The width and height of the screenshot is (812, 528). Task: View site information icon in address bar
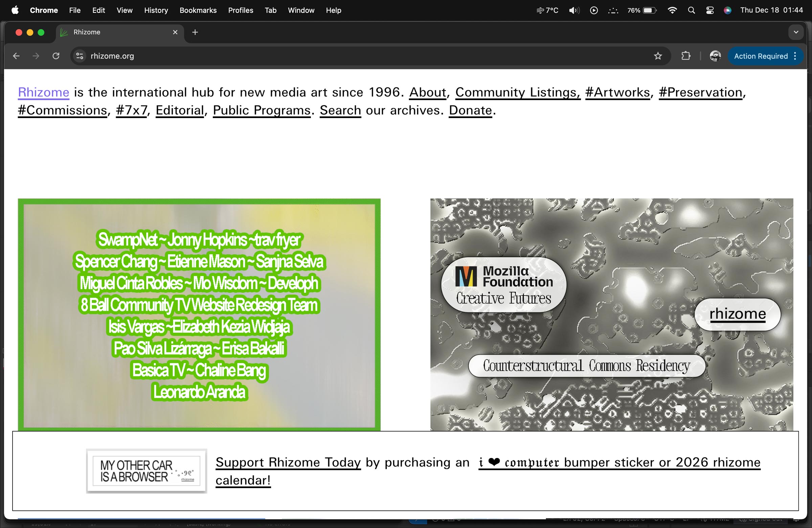coord(80,56)
